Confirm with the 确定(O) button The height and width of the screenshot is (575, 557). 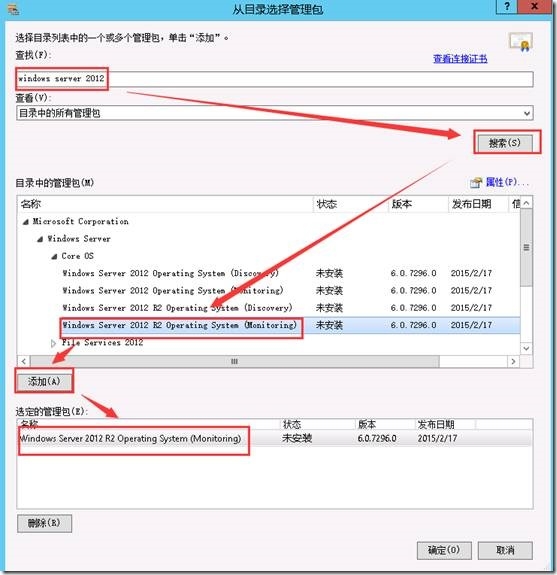tap(444, 550)
